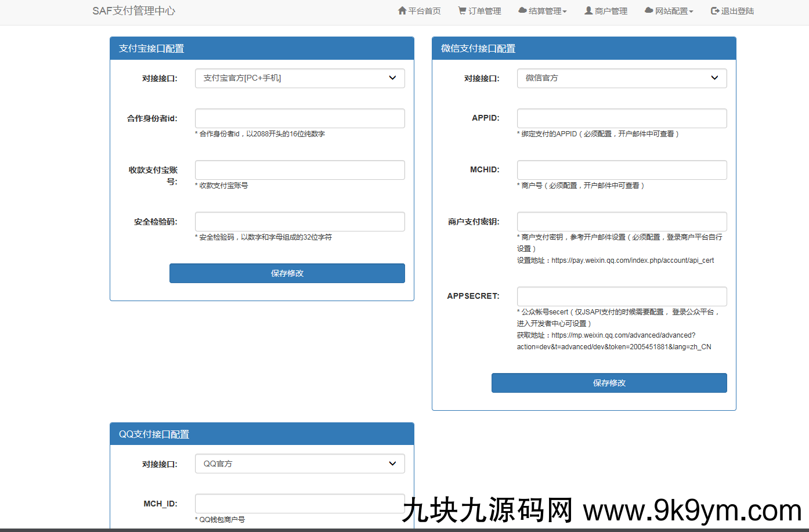Click the logout icon beside 退出登陆
The image size is (809, 532).
point(715,10)
